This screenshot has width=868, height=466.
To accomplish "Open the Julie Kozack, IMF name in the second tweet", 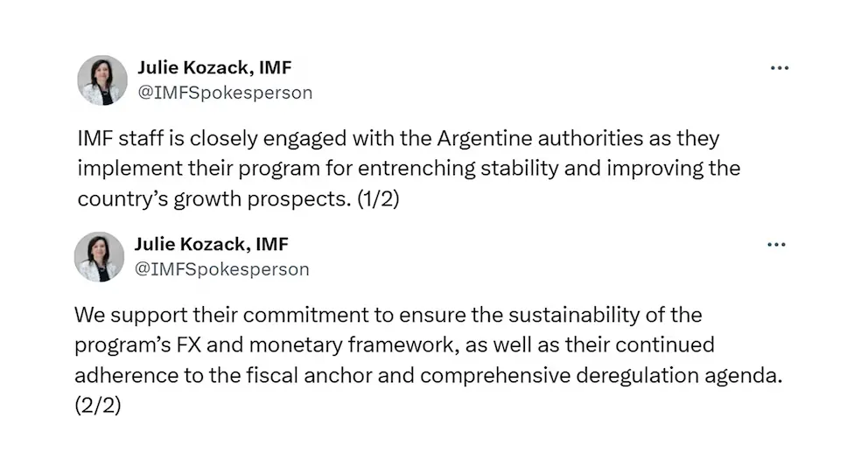I will (212, 244).
